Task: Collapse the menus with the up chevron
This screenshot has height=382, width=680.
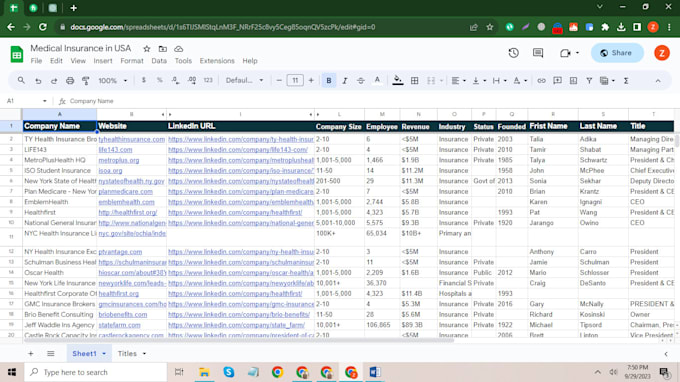Action: point(658,81)
